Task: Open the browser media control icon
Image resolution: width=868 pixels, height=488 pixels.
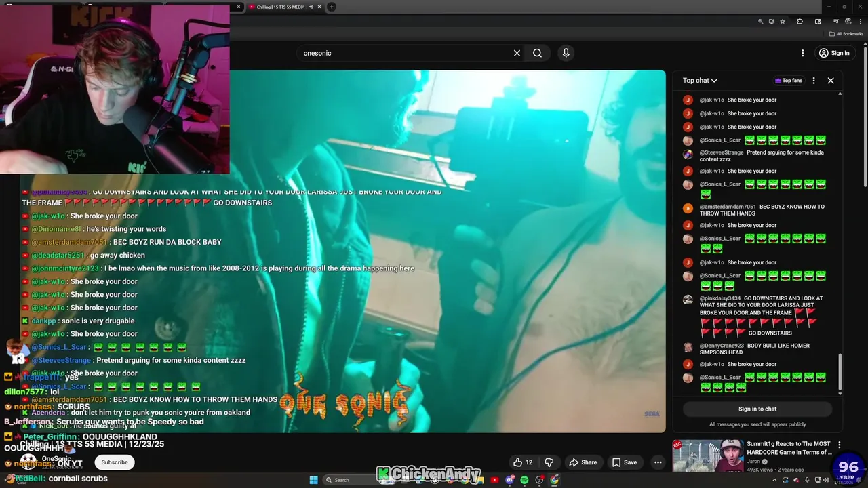Action: pyautogui.click(x=835, y=22)
